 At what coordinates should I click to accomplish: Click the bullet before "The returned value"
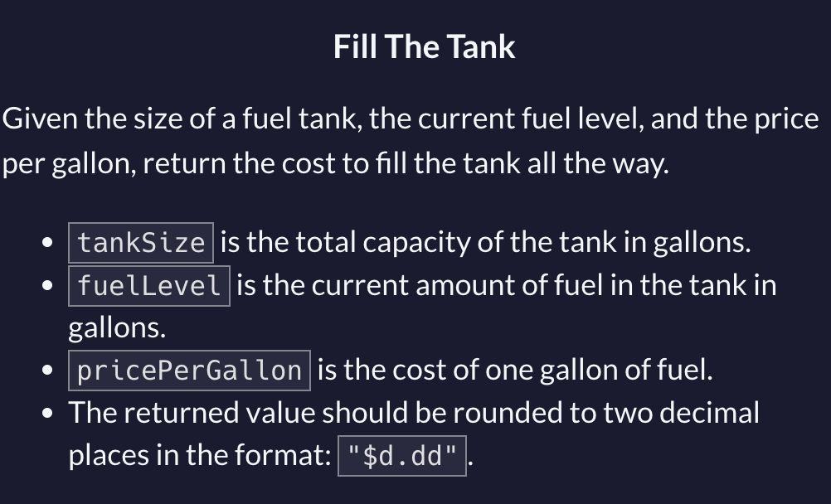[47, 412]
